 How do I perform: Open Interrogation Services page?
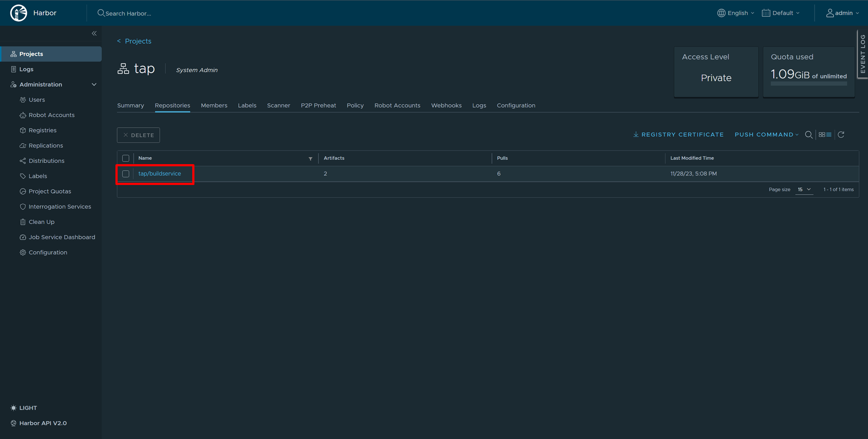[59, 207]
